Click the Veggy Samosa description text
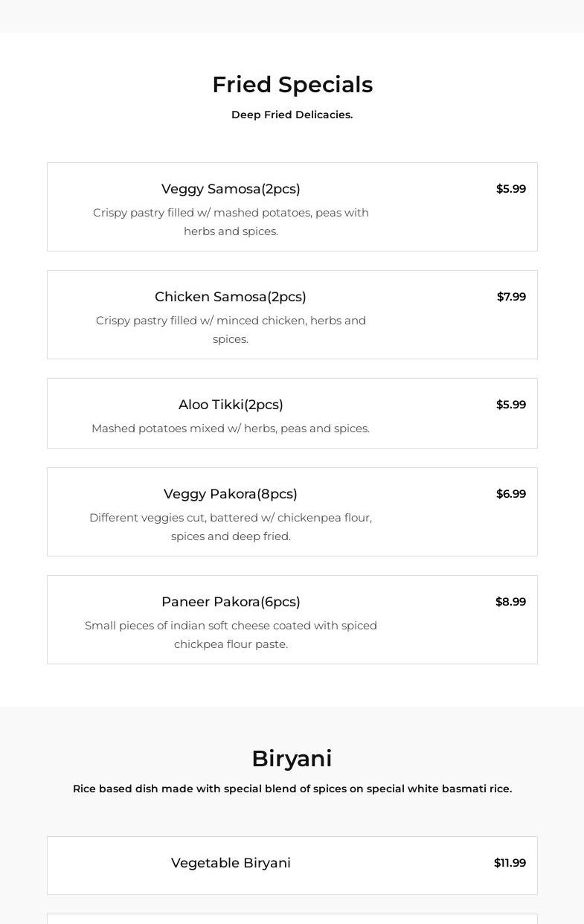Image resolution: width=584 pixels, height=924 pixels. (x=231, y=222)
